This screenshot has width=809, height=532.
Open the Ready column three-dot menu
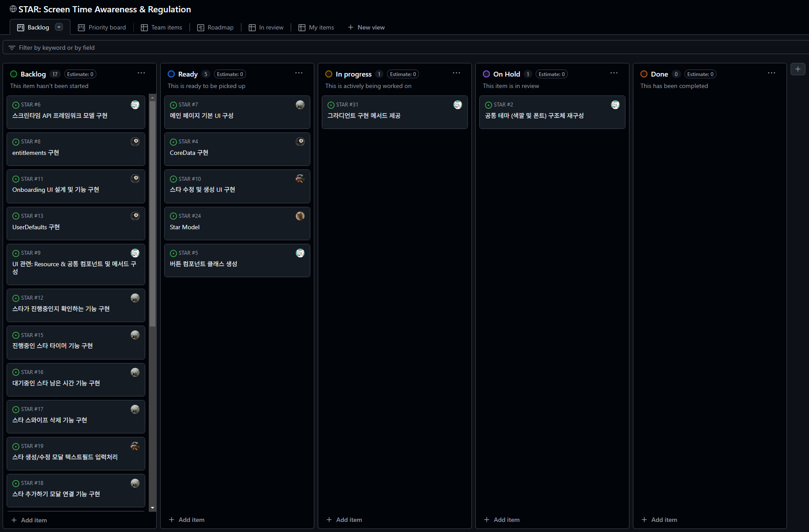point(299,73)
